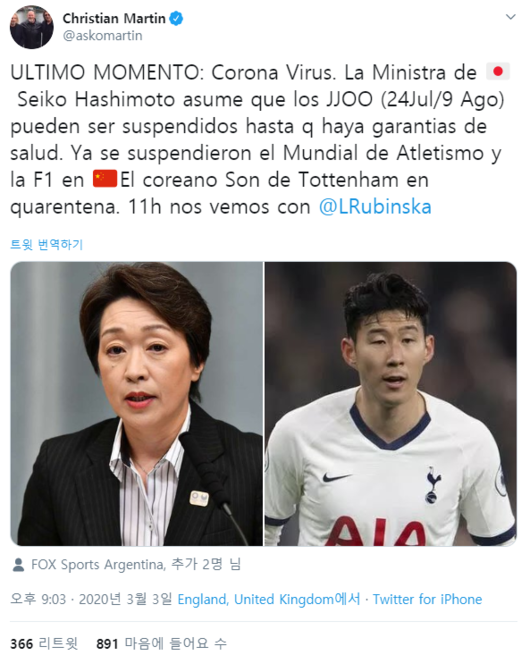Click the tweet date 2020년 3월 3일
This screenshot has height=655, width=530.
pyautogui.click(x=125, y=599)
